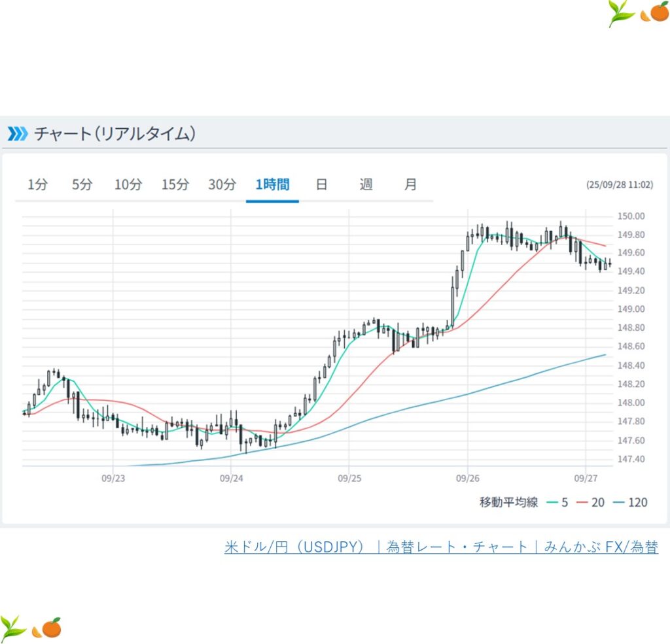Viewport: 670px width, 644px height.
Task: Choose the 15分 chart interval
Action: point(175,184)
